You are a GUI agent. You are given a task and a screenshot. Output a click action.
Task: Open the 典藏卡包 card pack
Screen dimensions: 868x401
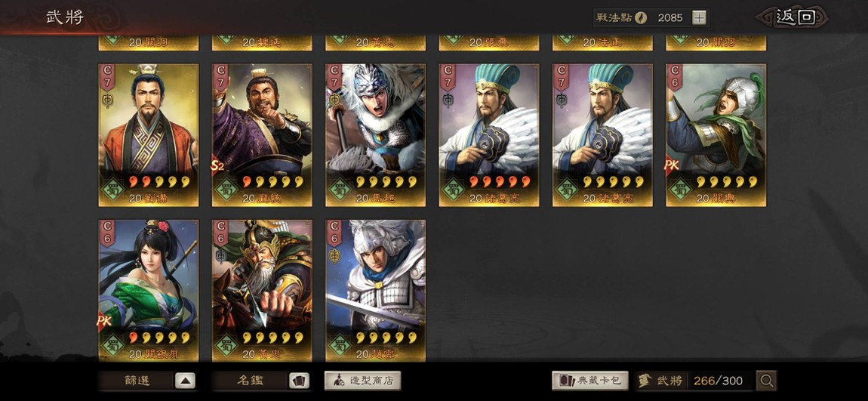coord(590,381)
